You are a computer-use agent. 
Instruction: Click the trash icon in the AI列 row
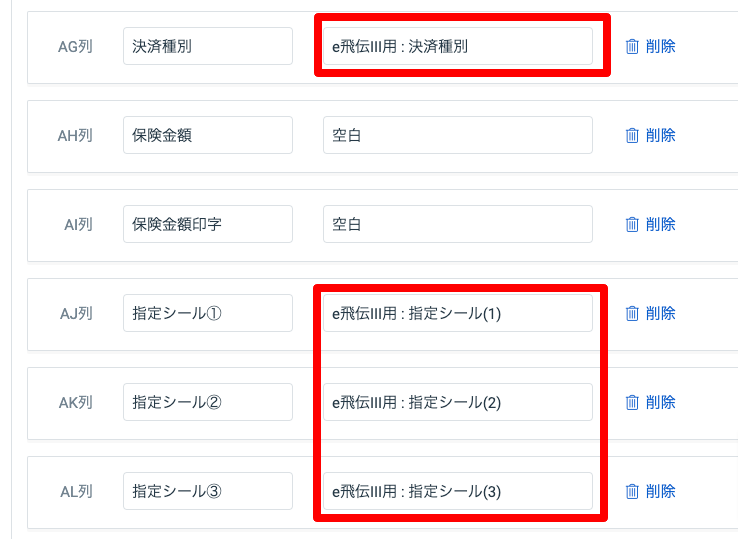tap(632, 225)
